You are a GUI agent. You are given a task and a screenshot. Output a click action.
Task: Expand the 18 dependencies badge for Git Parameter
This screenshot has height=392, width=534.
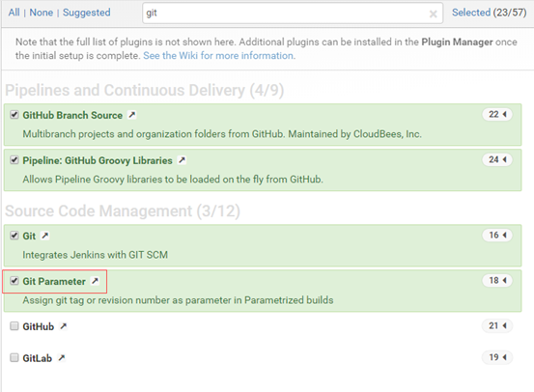(497, 281)
